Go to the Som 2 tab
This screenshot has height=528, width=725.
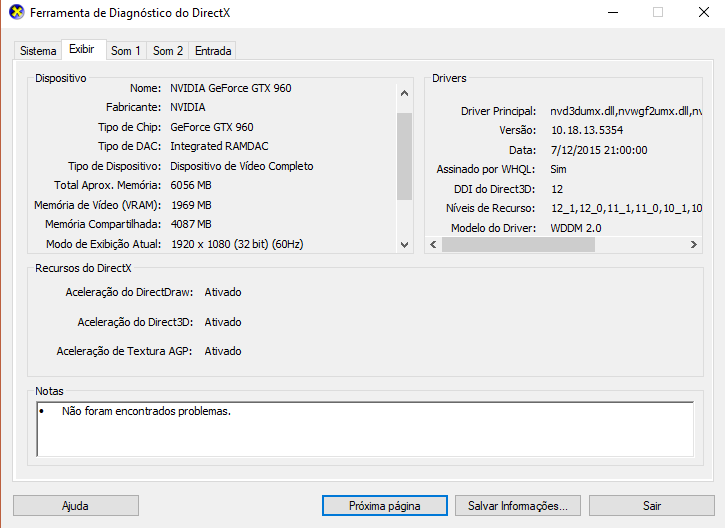click(167, 51)
